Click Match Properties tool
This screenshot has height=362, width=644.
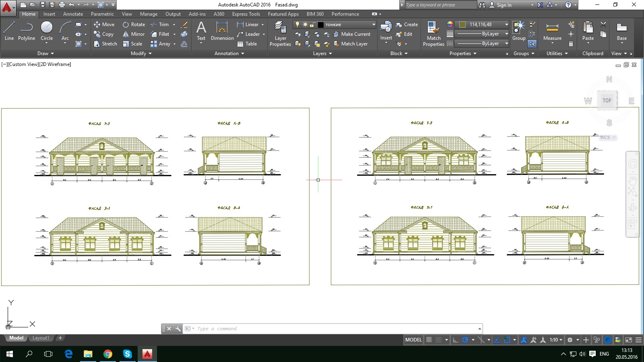433,34
